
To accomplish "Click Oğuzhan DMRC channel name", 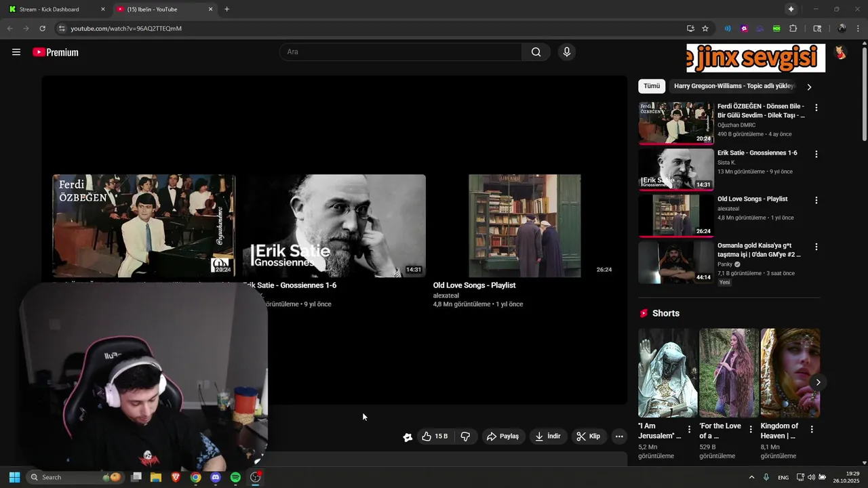I will 736,125.
